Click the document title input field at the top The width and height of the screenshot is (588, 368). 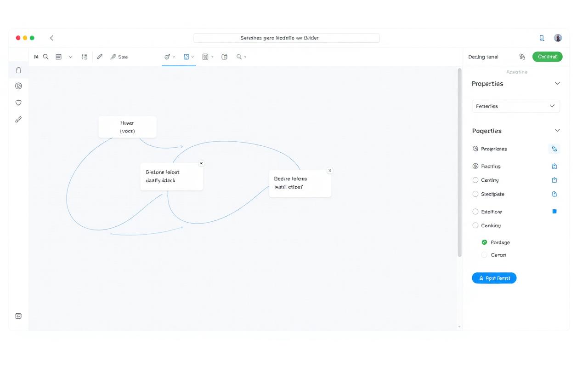(x=287, y=38)
